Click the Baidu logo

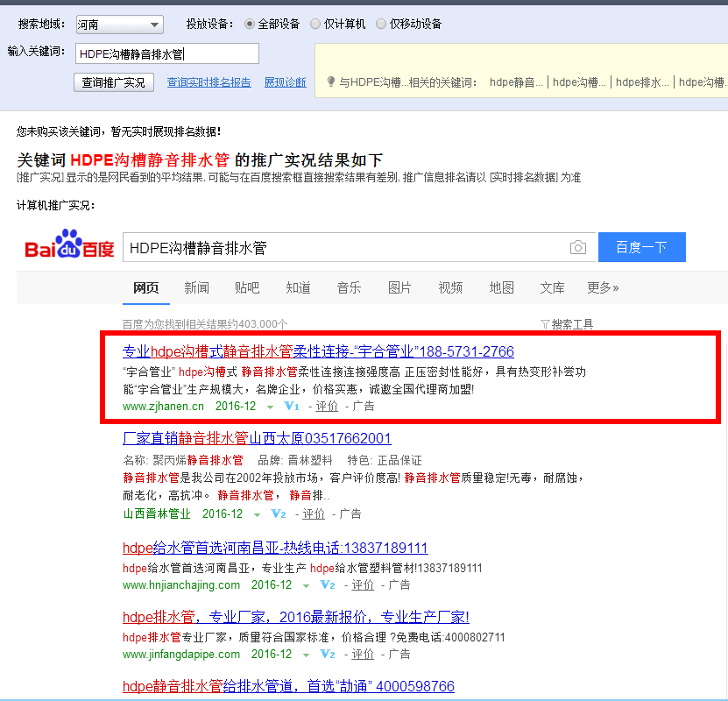pos(69,244)
